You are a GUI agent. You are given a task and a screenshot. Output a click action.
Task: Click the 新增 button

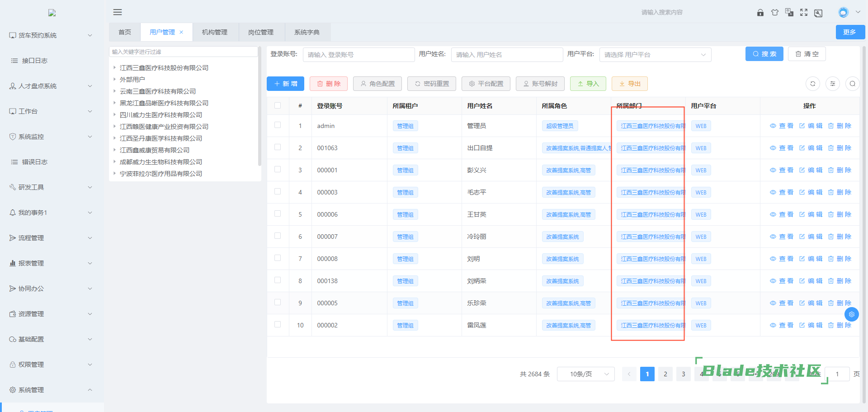285,84
